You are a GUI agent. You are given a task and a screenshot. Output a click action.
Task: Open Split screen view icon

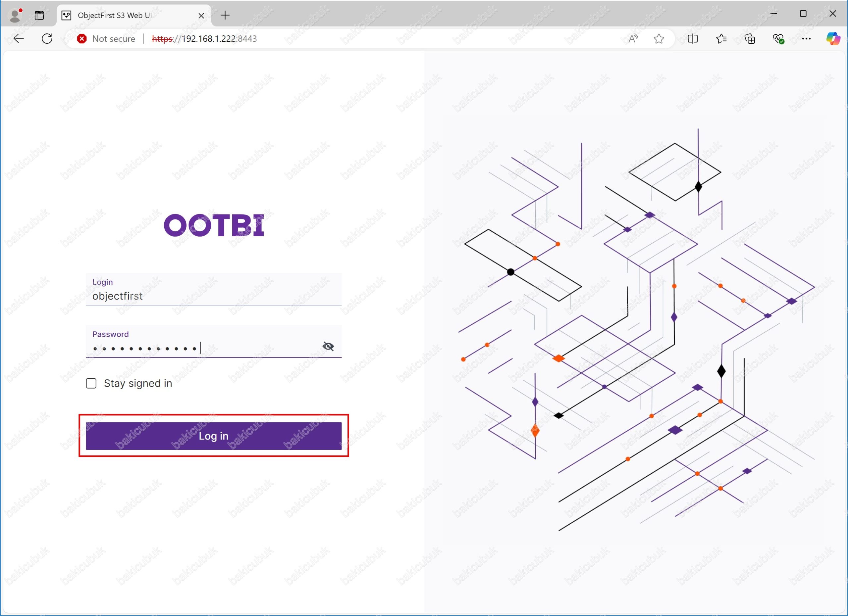tap(692, 38)
